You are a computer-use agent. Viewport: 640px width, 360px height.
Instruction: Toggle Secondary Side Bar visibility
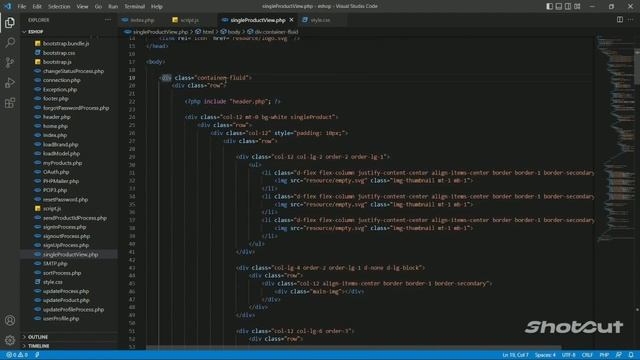tap(568, 6)
